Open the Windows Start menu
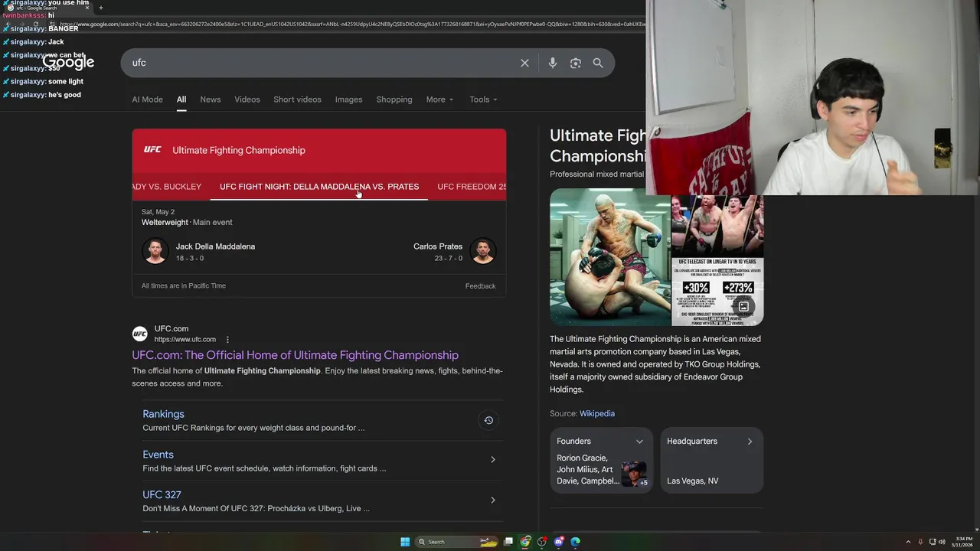 coord(405,542)
